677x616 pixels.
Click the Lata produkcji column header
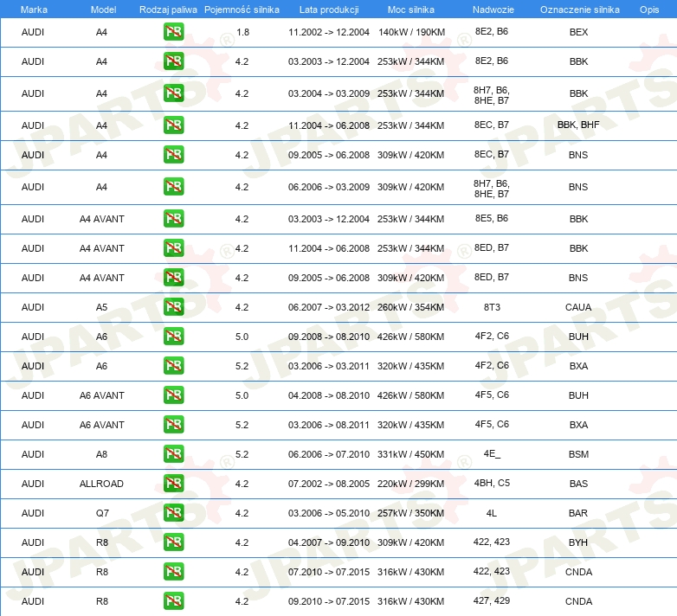coord(328,9)
